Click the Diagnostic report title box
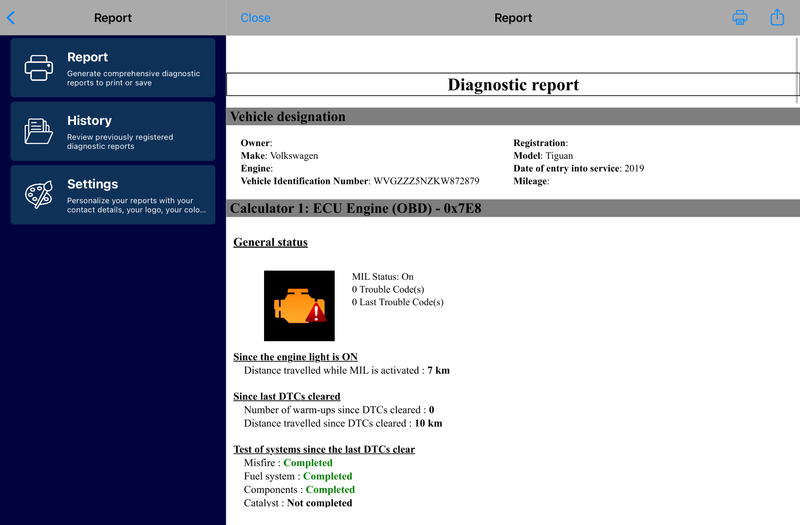Screen dimensions: 800x525 coord(512,85)
